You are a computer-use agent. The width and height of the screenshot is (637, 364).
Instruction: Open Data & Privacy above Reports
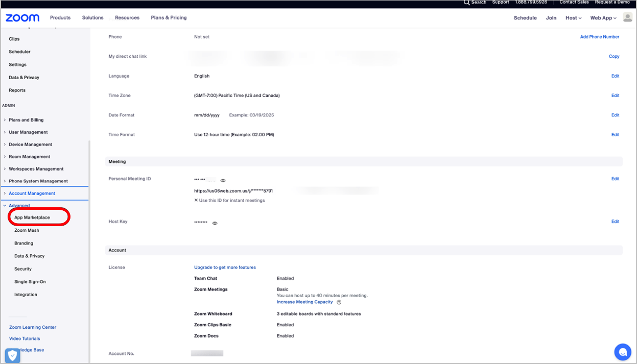point(24,78)
